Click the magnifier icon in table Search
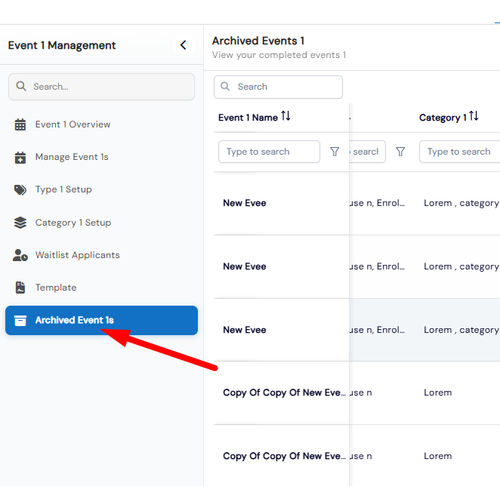 coord(225,86)
